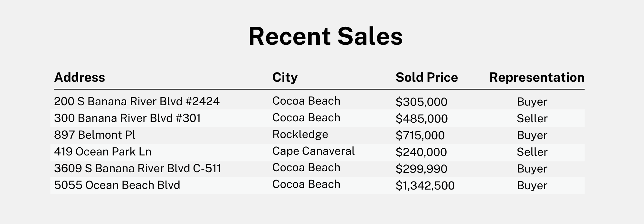
Task: Click the $715,000 sold price
Action: 420,135
